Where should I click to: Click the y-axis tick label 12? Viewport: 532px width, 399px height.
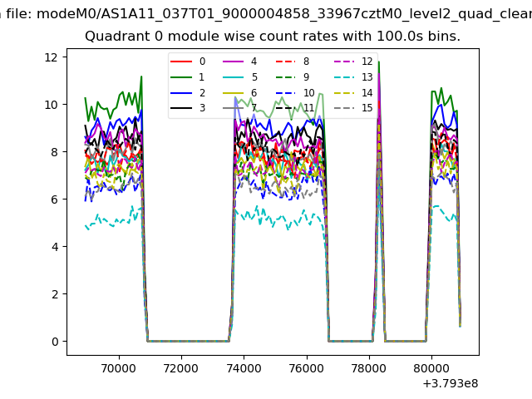(x=50, y=57)
